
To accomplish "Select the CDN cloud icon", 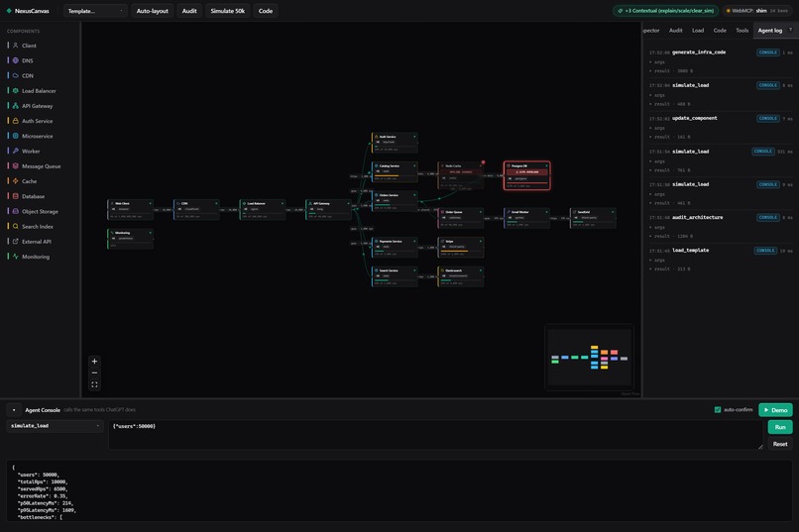I will [x=15, y=75].
